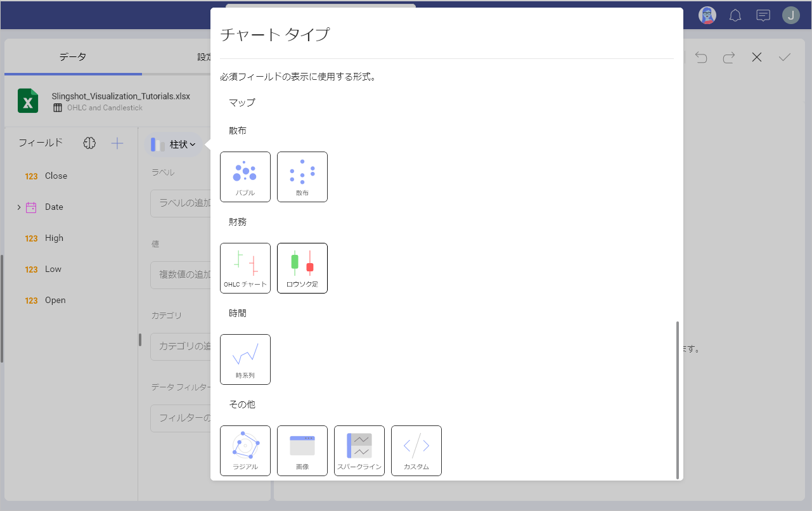Open the J user profile avatar

(x=791, y=15)
